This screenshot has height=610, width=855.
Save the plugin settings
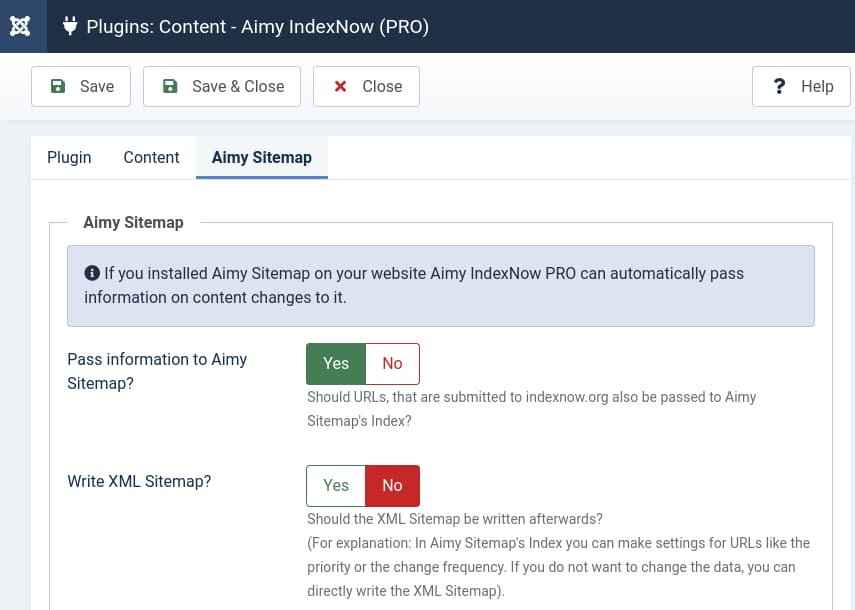point(80,86)
